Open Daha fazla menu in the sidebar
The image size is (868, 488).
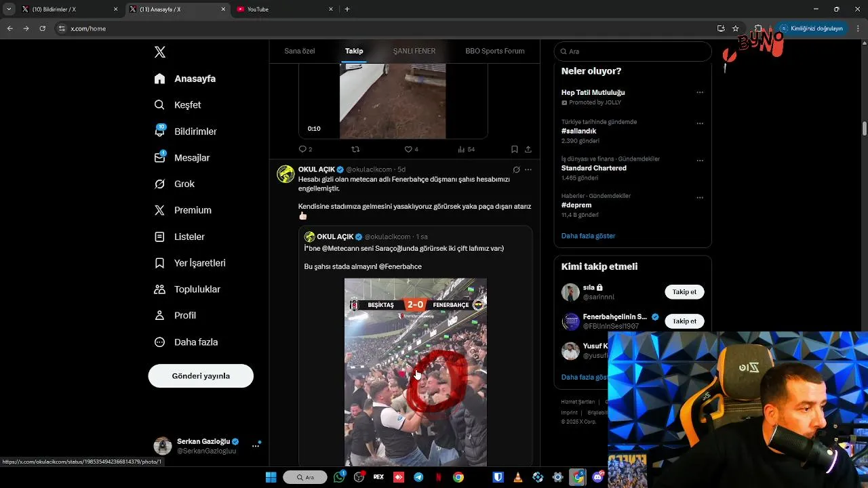coord(186,342)
